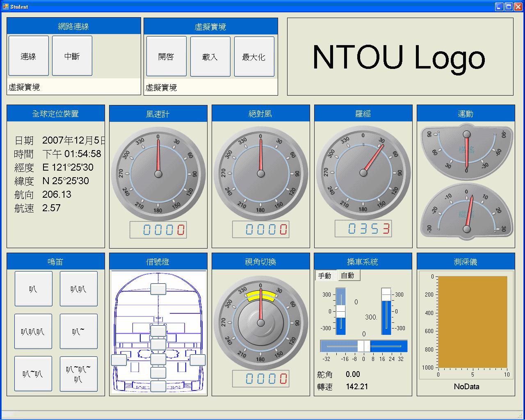Click the horizontal rudder slider thumb
525x420 pixels.
click(x=364, y=346)
